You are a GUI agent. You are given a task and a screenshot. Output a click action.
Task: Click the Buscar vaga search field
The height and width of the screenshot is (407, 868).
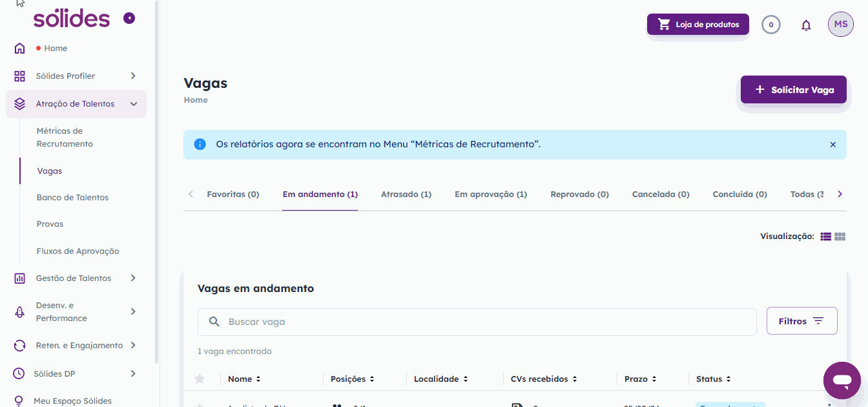477,322
